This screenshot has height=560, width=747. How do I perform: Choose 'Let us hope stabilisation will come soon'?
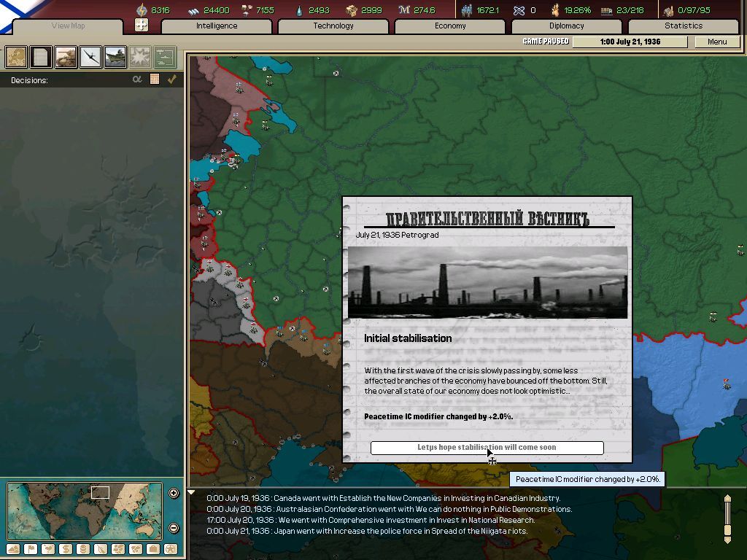point(487,448)
